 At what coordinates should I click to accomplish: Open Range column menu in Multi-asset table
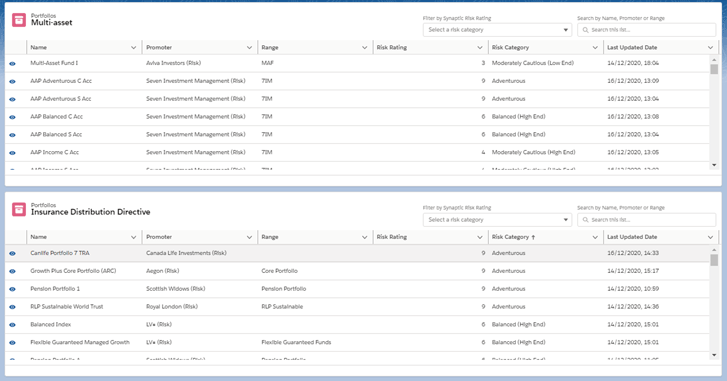364,47
